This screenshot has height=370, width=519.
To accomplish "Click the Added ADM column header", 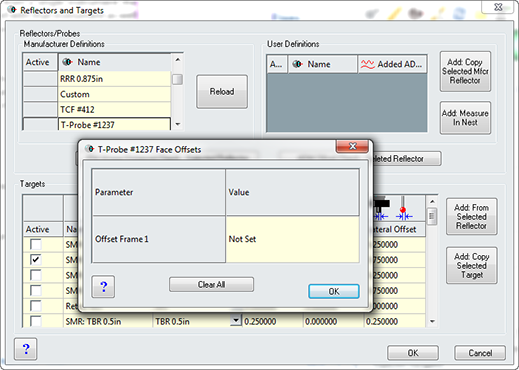I will (x=392, y=64).
